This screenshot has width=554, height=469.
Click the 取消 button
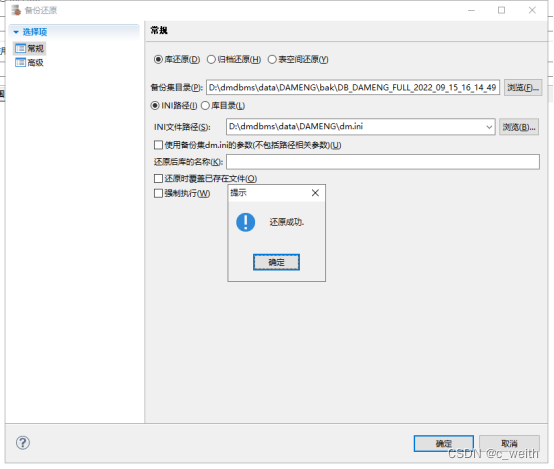(509, 443)
